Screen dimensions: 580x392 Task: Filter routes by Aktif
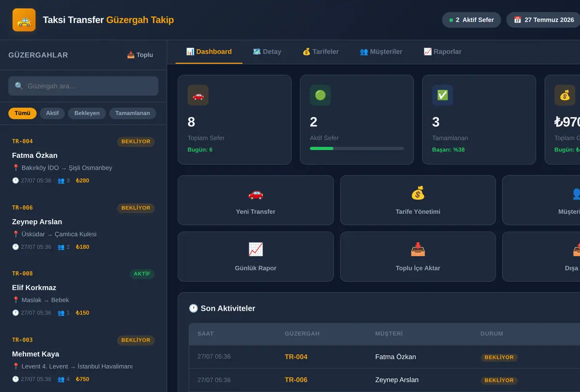tap(52, 113)
